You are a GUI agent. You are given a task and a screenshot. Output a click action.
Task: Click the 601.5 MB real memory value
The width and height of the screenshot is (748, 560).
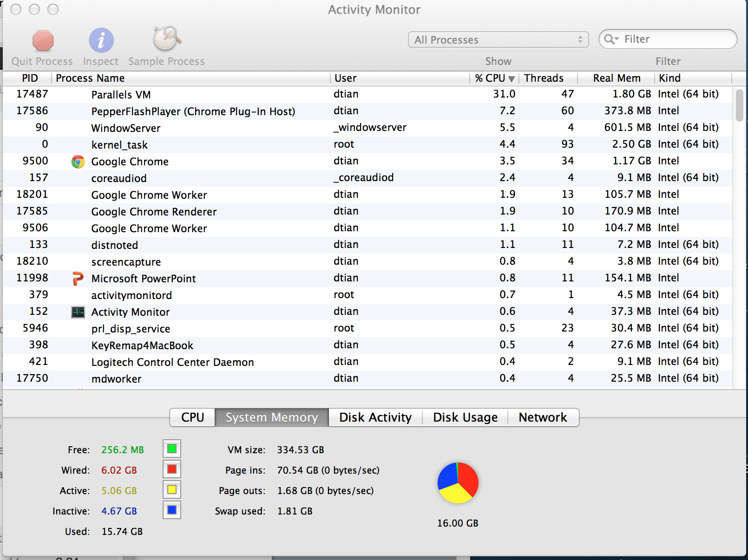(x=628, y=127)
